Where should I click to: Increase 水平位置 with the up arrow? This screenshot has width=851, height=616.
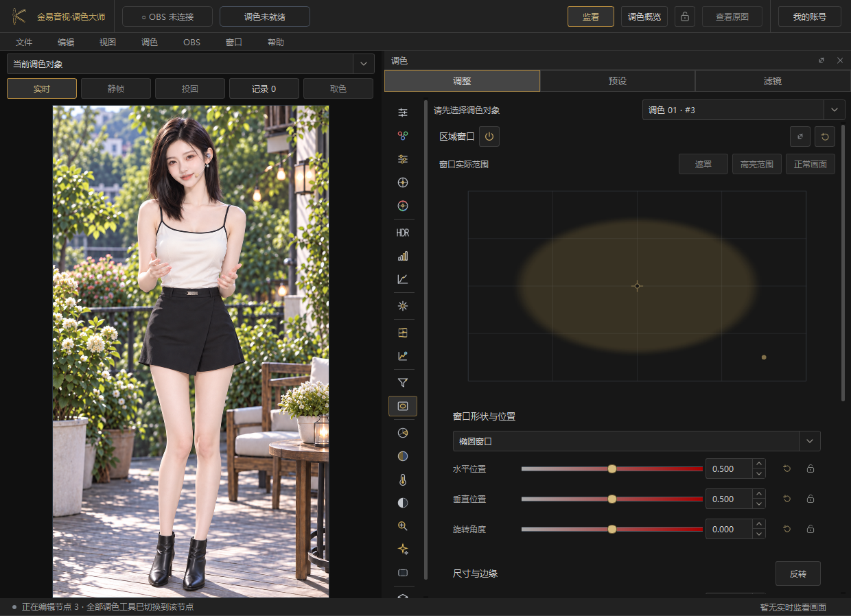point(759,464)
